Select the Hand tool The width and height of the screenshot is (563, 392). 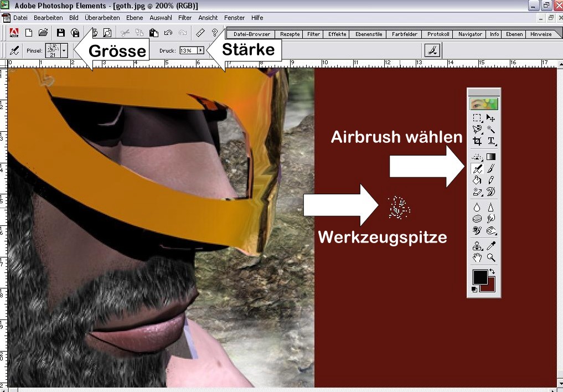[x=477, y=257]
